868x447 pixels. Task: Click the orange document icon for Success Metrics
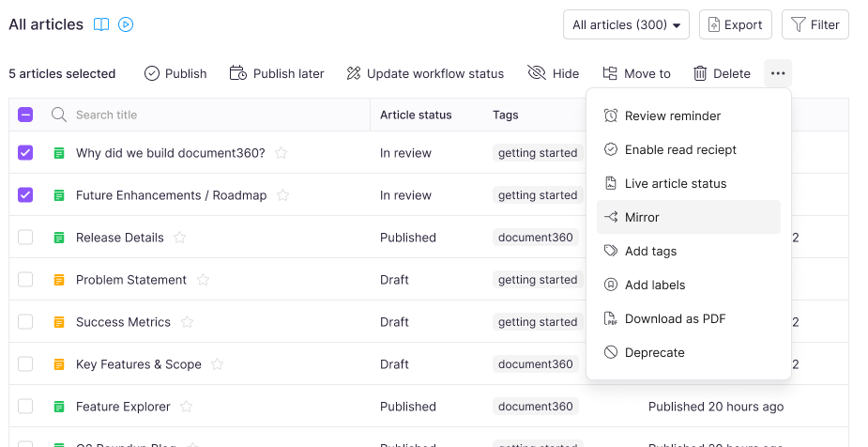coord(59,322)
